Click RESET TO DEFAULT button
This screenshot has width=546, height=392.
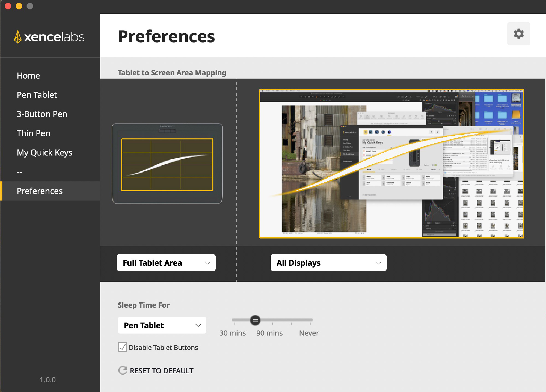tap(161, 370)
